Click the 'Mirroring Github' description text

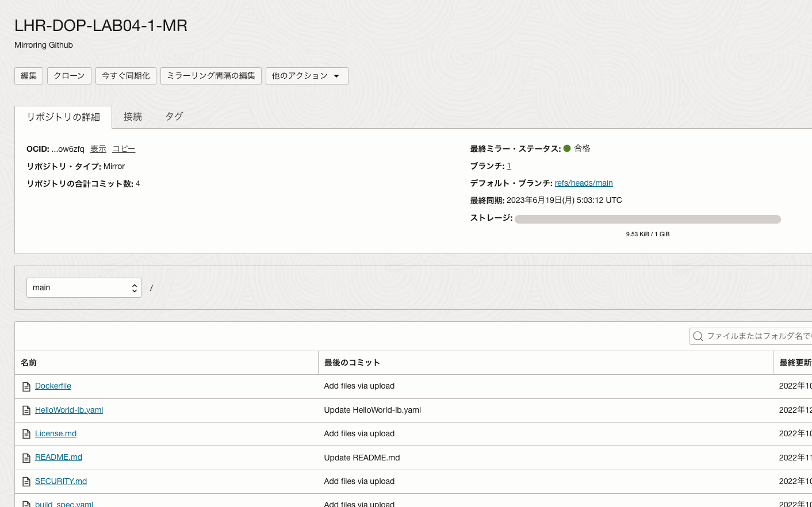coord(44,45)
